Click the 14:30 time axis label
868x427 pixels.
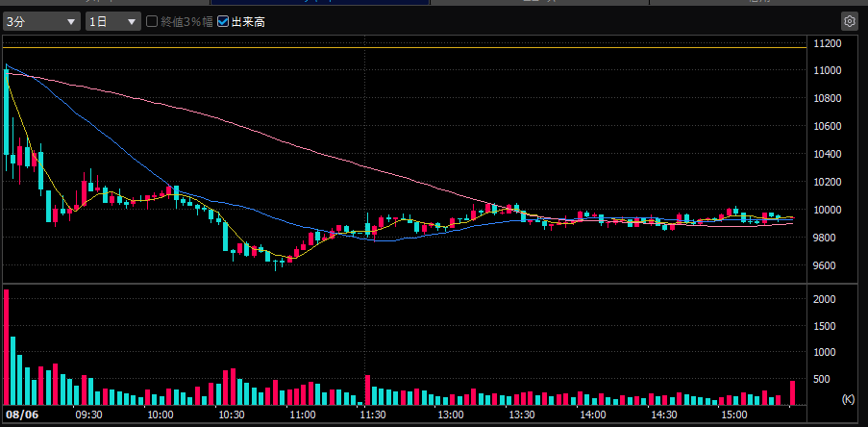click(663, 414)
